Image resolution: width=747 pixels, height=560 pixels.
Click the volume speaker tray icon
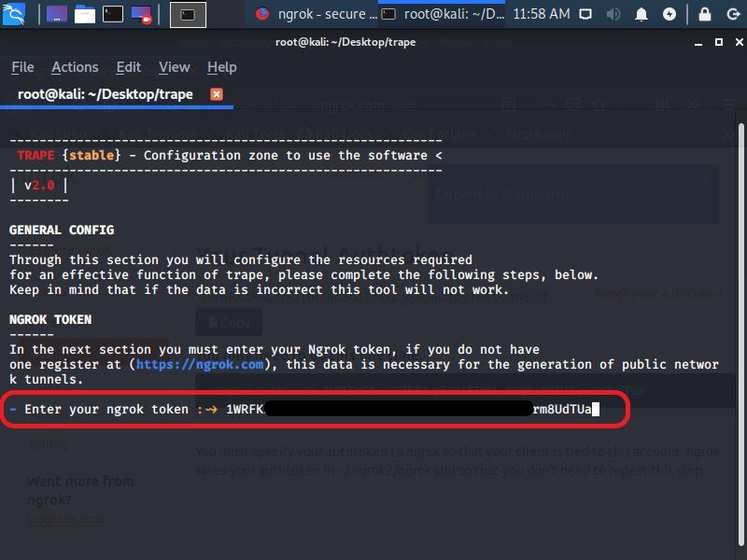613,14
